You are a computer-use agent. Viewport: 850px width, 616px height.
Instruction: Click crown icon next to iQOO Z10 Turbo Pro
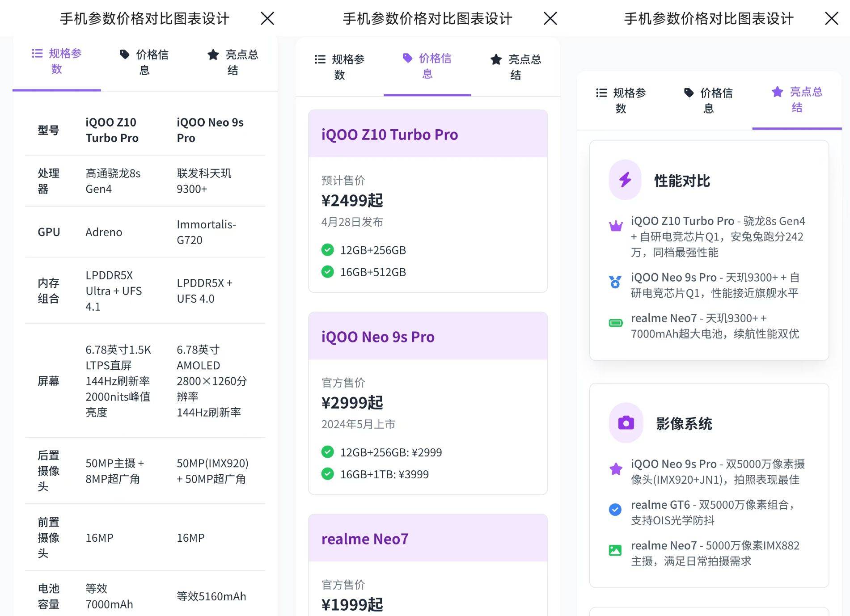(x=616, y=226)
